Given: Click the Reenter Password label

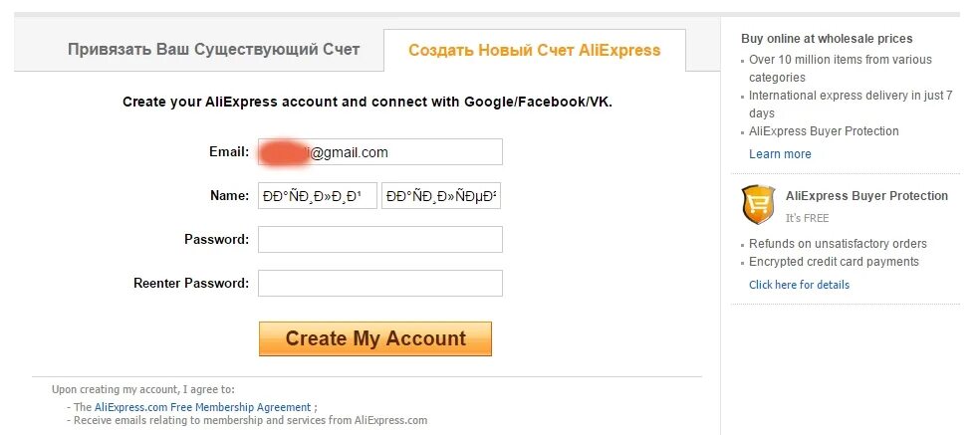Looking at the screenshot, I should 191,283.
